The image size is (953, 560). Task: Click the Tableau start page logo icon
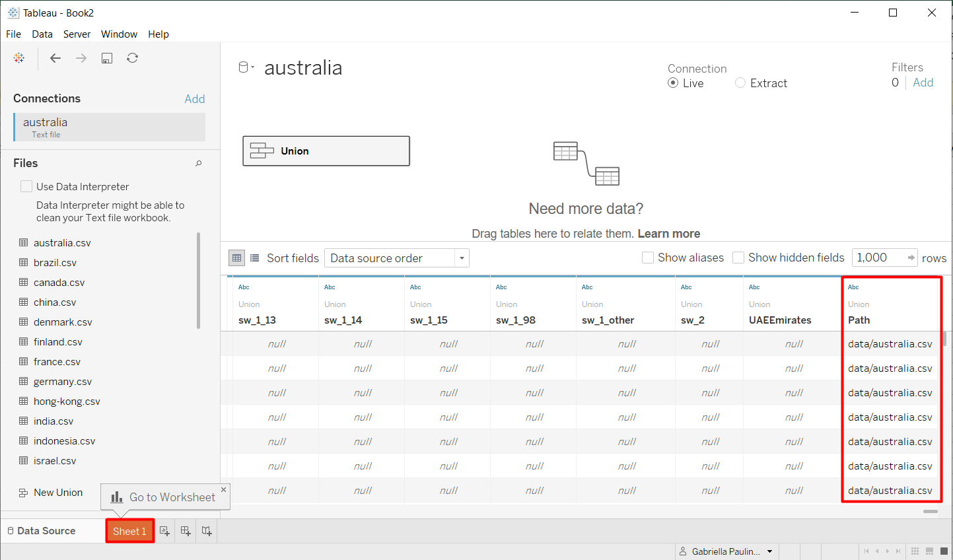click(x=19, y=58)
